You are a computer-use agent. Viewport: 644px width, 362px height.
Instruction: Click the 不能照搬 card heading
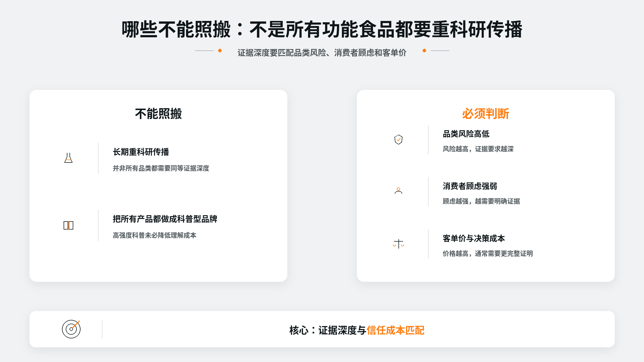click(158, 114)
